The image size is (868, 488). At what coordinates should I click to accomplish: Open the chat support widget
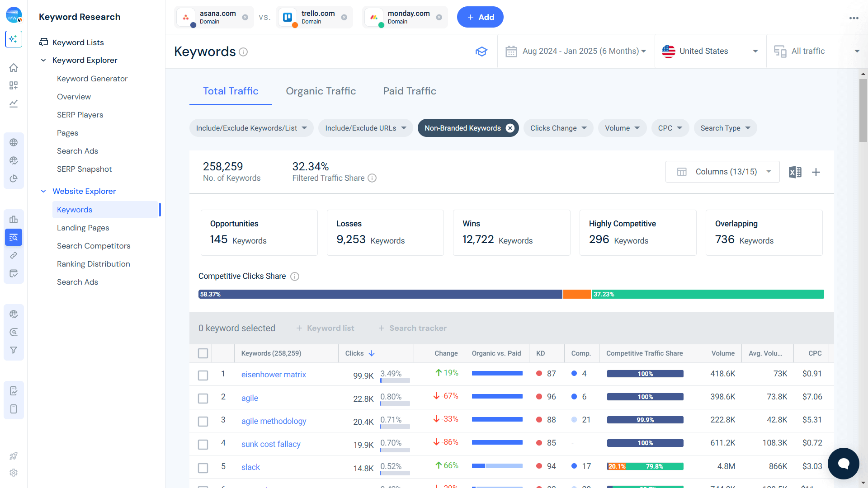(843, 464)
